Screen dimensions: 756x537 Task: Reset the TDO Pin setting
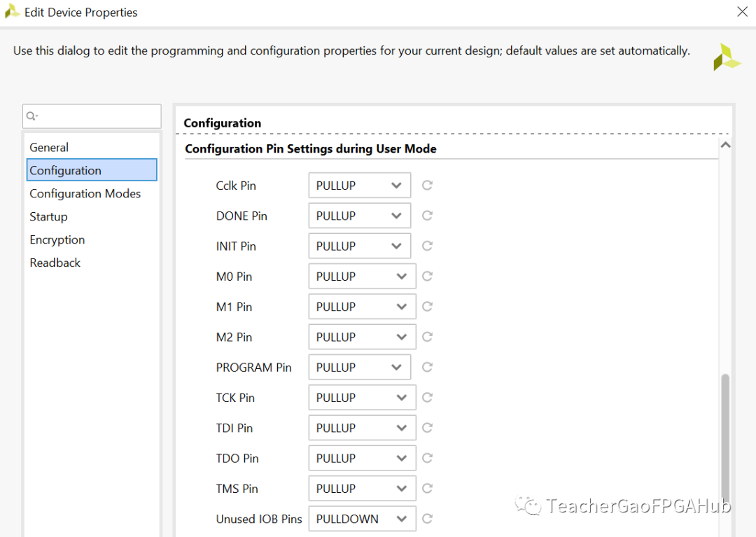(427, 458)
